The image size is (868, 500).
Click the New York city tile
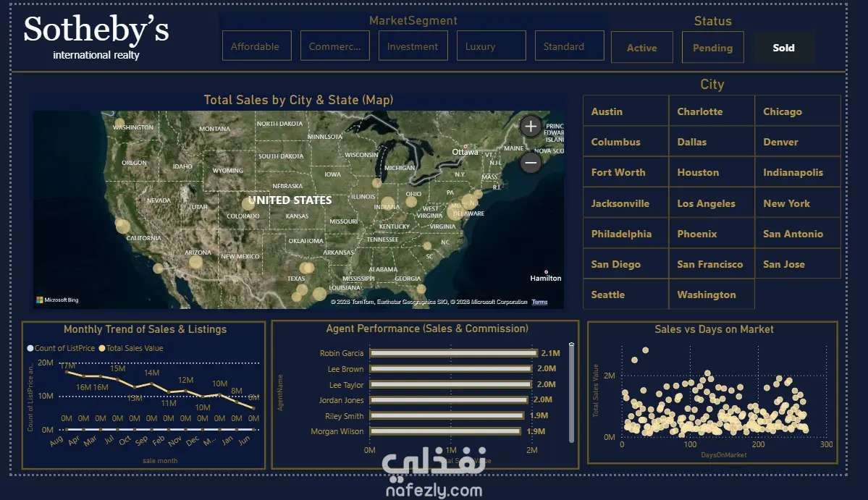[798, 203]
